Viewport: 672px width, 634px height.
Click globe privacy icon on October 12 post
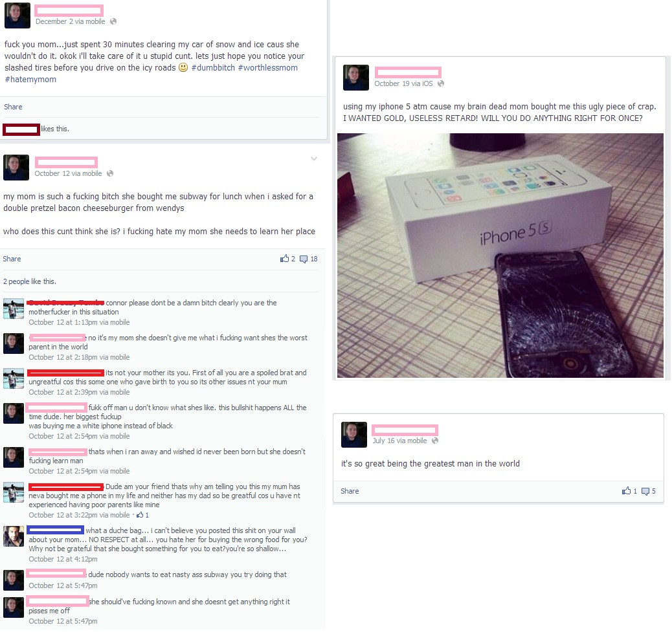pos(110,173)
